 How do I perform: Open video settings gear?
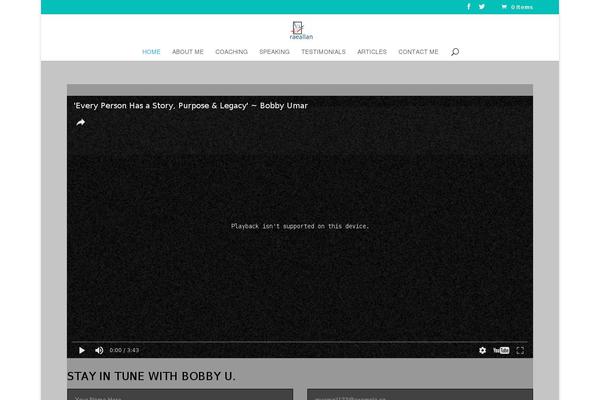pos(483,350)
